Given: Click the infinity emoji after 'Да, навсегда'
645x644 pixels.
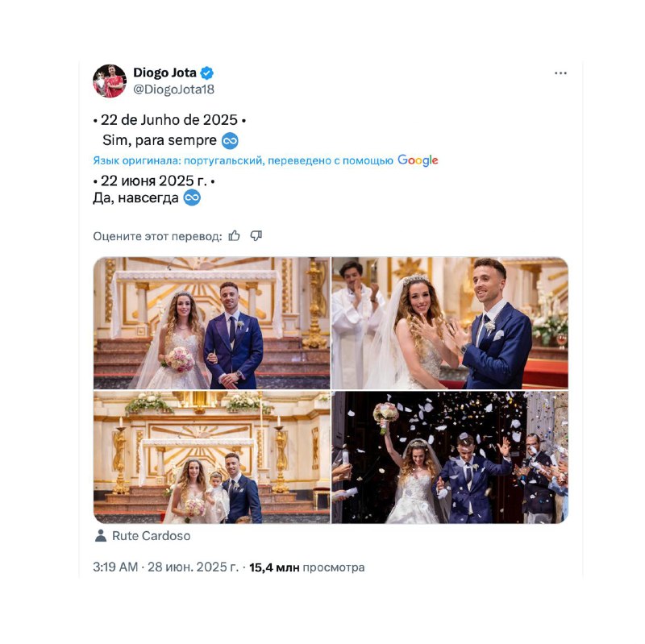Looking at the screenshot, I should tap(192, 197).
